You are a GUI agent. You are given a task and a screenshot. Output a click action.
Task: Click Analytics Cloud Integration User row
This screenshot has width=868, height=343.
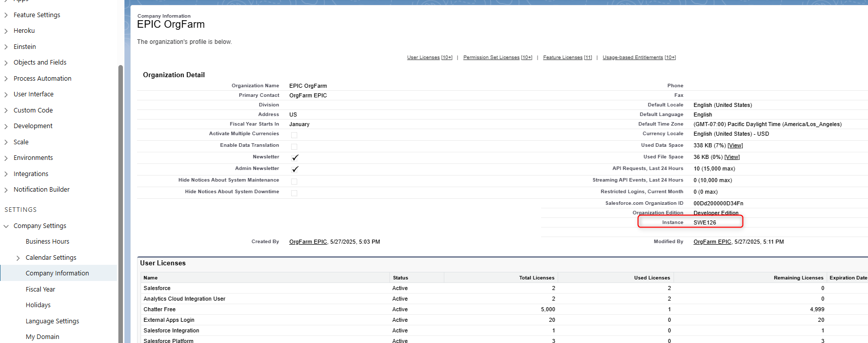tap(504, 299)
